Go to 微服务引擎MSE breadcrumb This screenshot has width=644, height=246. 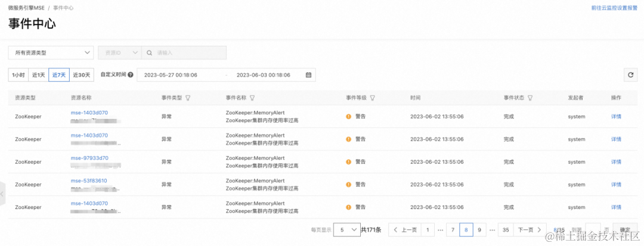26,8
